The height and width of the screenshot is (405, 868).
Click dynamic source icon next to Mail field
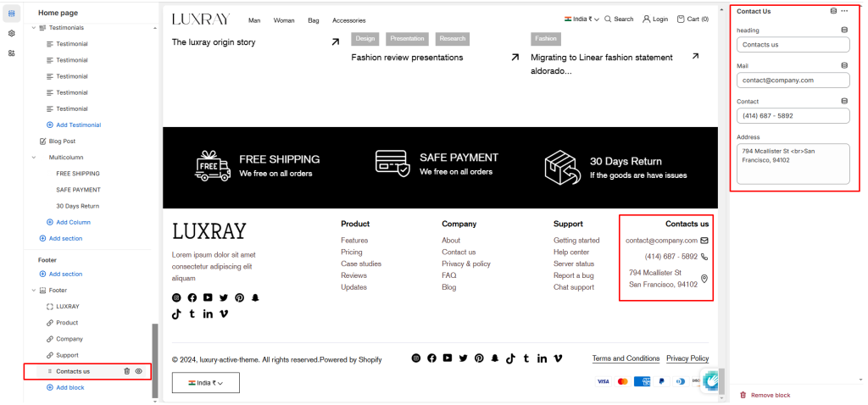844,65
